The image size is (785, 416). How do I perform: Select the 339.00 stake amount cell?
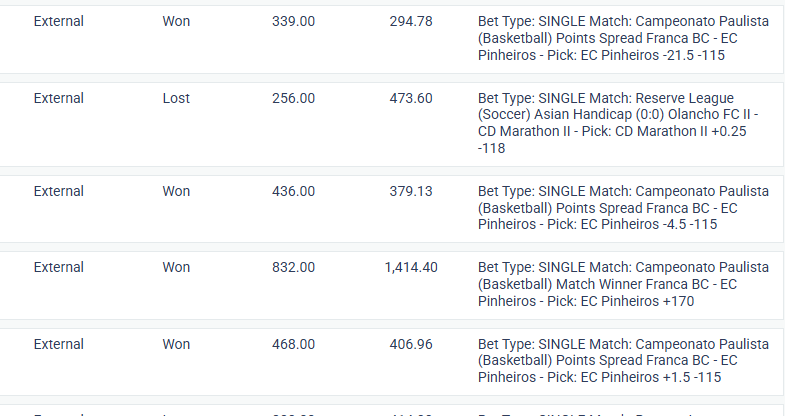point(293,22)
